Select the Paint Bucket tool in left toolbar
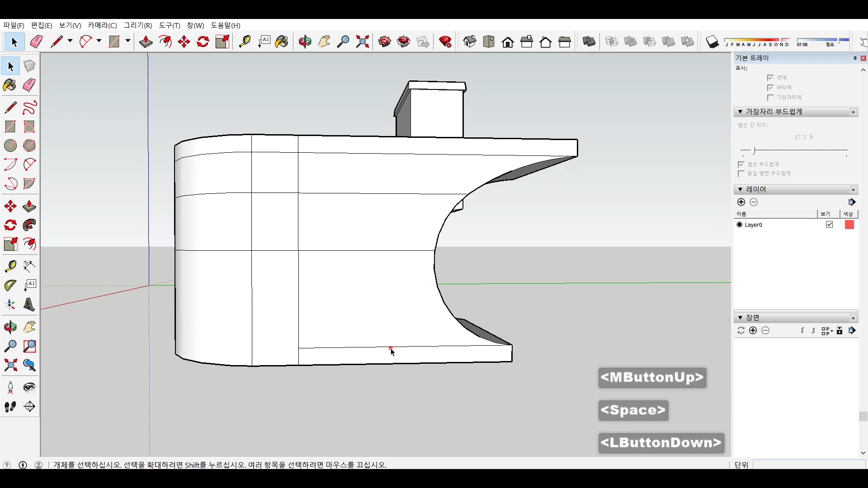The width and height of the screenshot is (868, 488). point(10,85)
